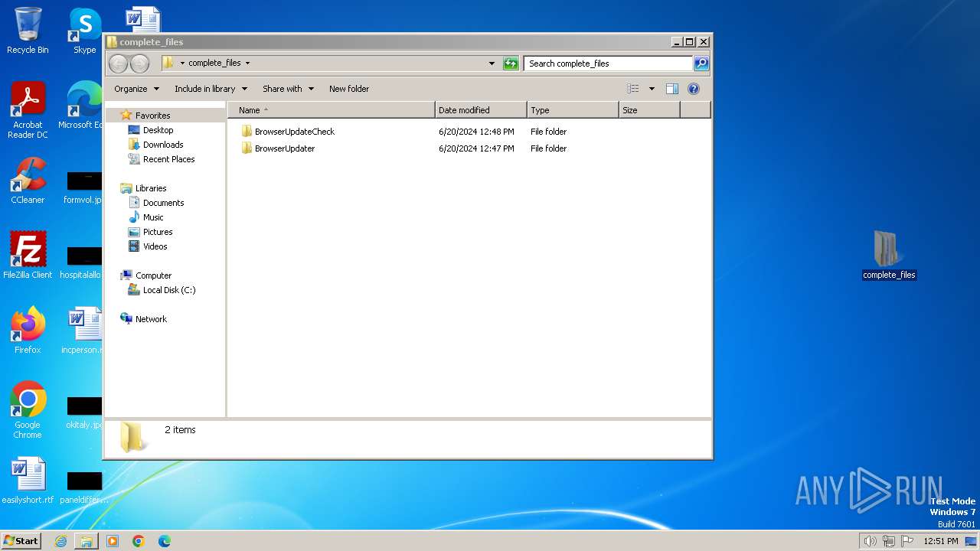Open the Organize menu

[x=137, y=89]
